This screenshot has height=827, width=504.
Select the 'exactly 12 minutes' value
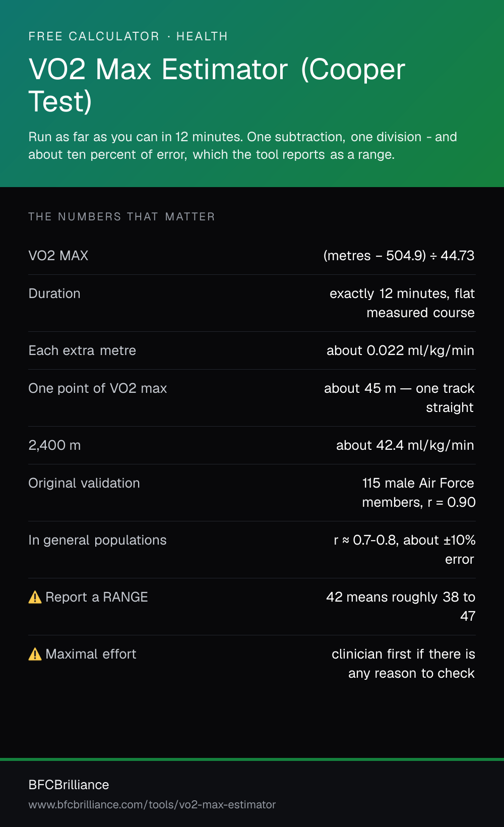point(402,303)
